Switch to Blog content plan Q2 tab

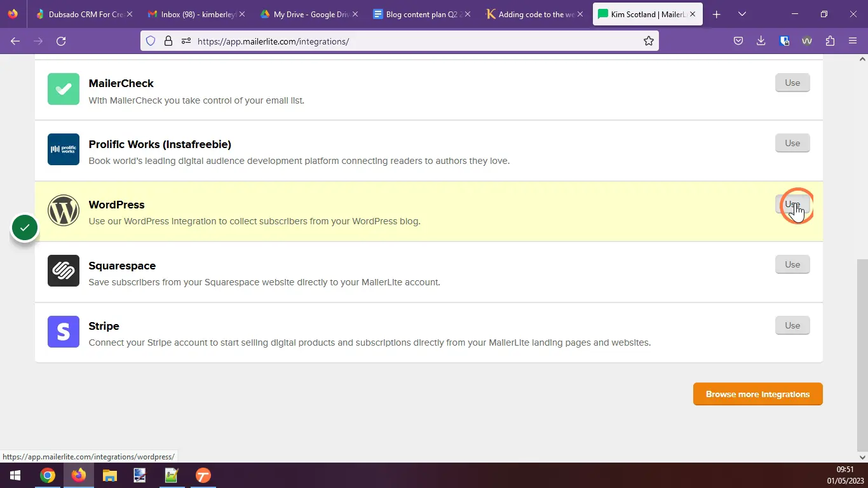tap(422, 14)
